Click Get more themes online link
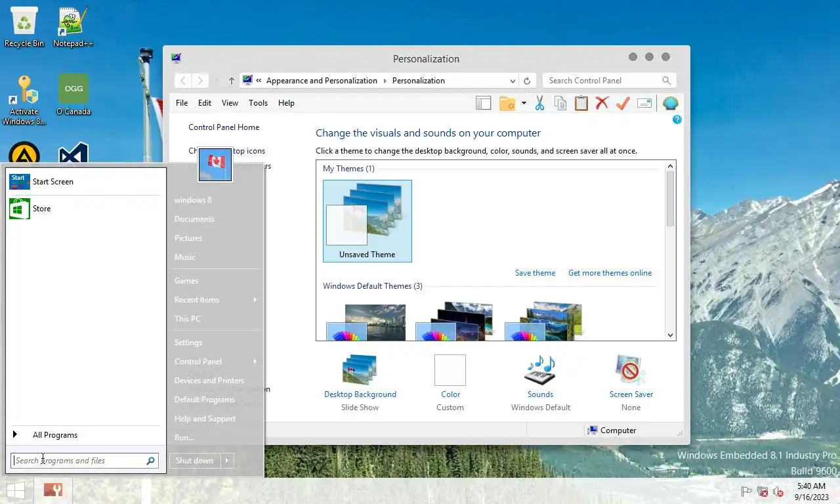Screen dimensions: 840x504 pos(610,273)
